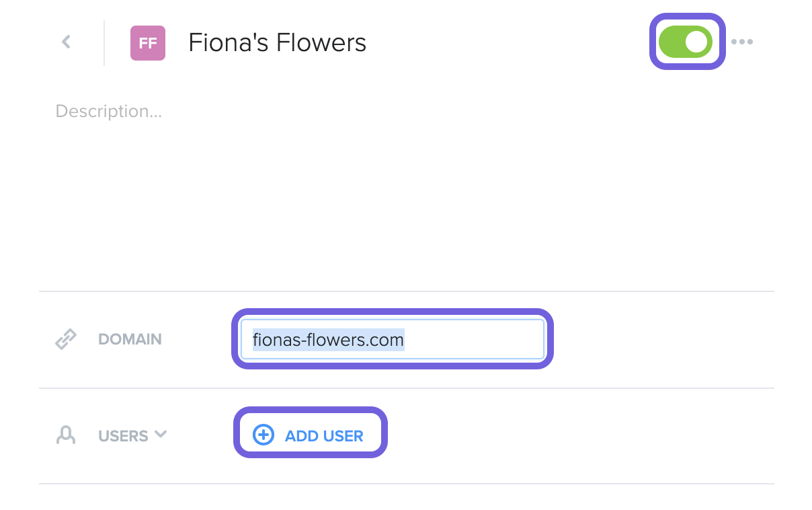Click the DOMAIN row label

click(x=130, y=339)
